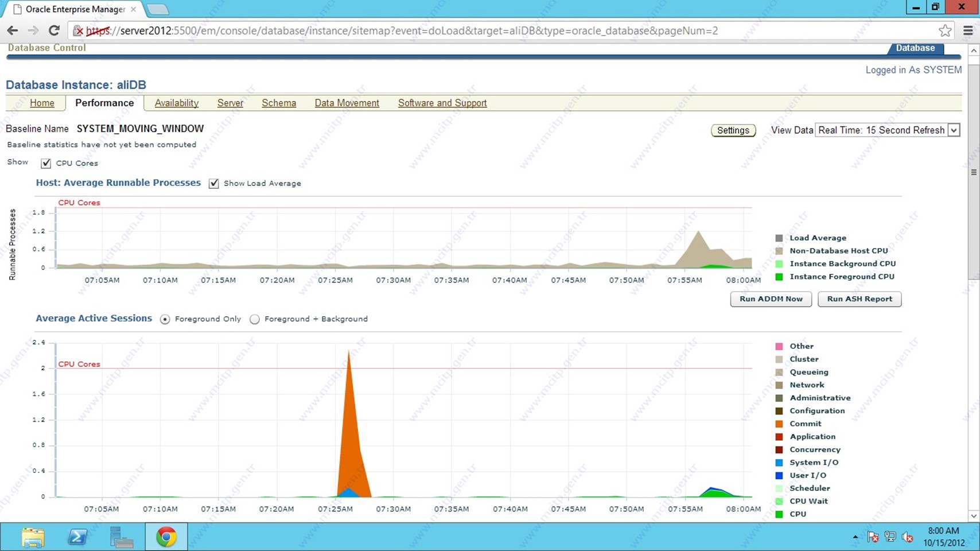Image resolution: width=980 pixels, height=551 pixels.
Task: Click the Application legend label
Action: tap(812, 437)
